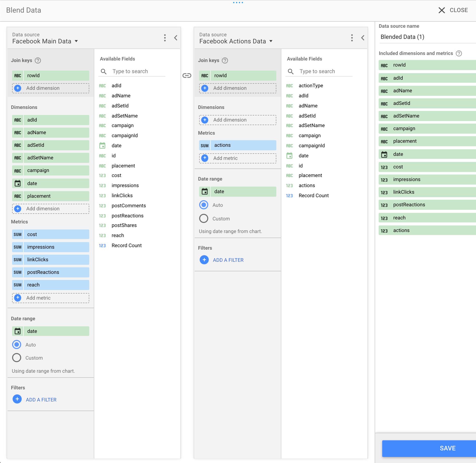The width and height of the screenshot is (476, 463).
Task: Click the Join keys help icon
Action: pyautogui.click(x=38, y=60)
